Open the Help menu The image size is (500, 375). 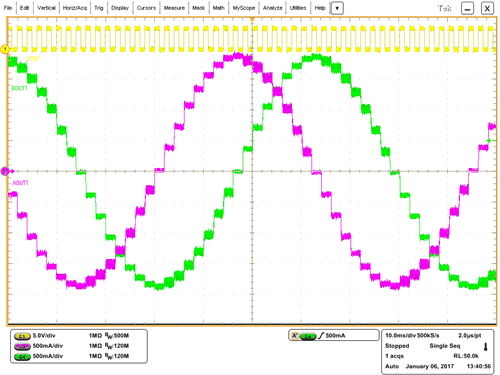click(x=320, y=8)
